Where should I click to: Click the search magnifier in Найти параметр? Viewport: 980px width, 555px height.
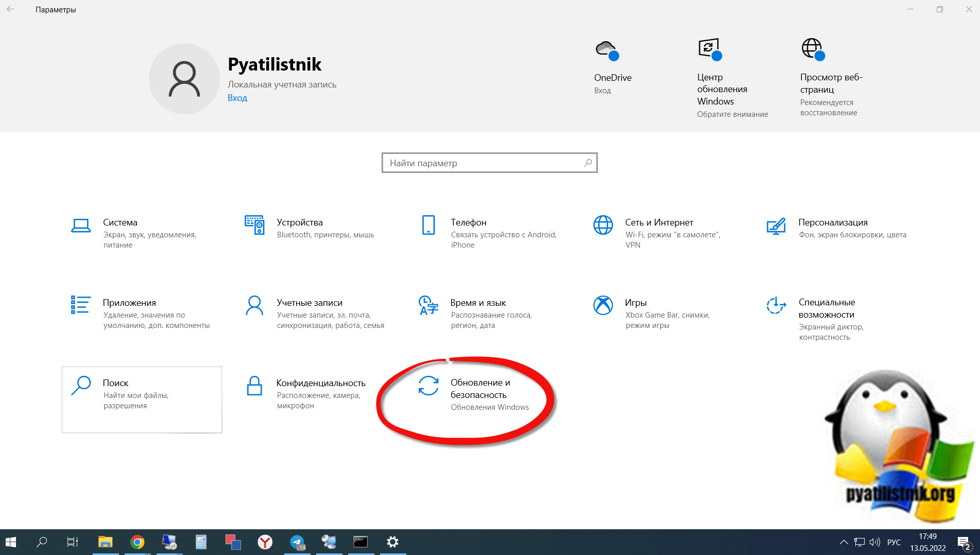[x=588, y=163]
